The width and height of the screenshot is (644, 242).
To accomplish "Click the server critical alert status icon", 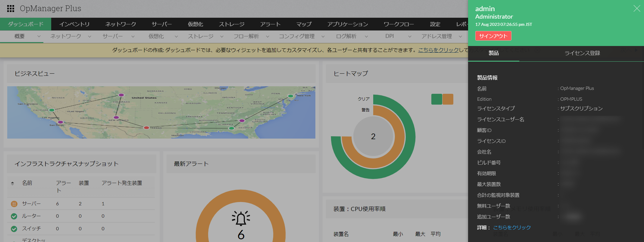I will 14,204.
